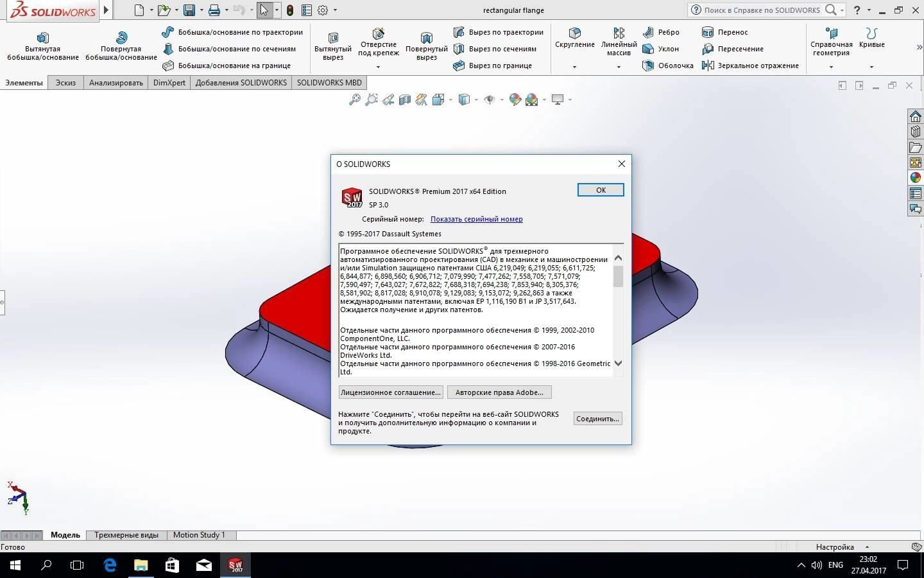Expand the SOLIDWORKS logo menu flyout arrow
The image size is (924, 578).
[107, 10]
